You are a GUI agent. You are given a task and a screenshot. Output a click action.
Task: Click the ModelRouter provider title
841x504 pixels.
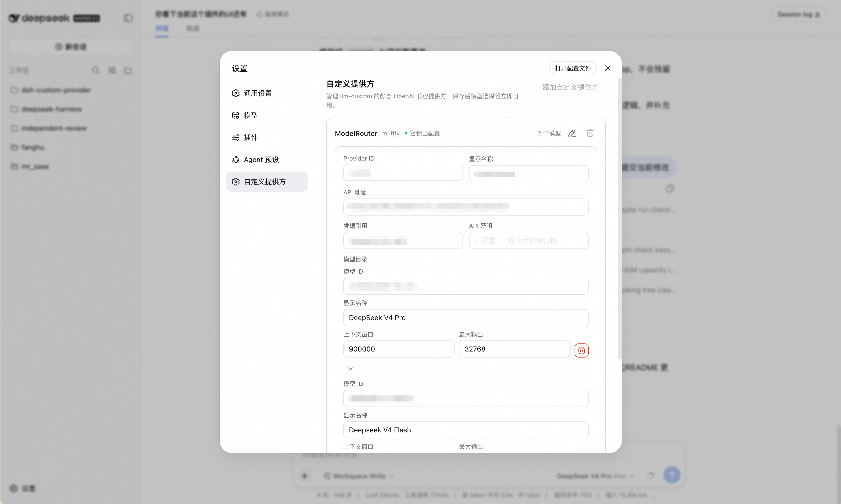pyautogui.click(x=356, y=133)
